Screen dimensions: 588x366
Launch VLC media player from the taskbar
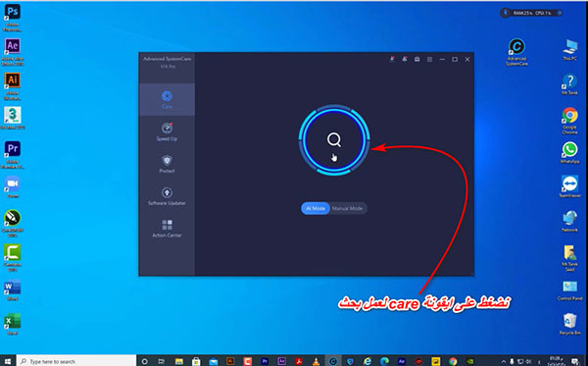coord(316,361)
